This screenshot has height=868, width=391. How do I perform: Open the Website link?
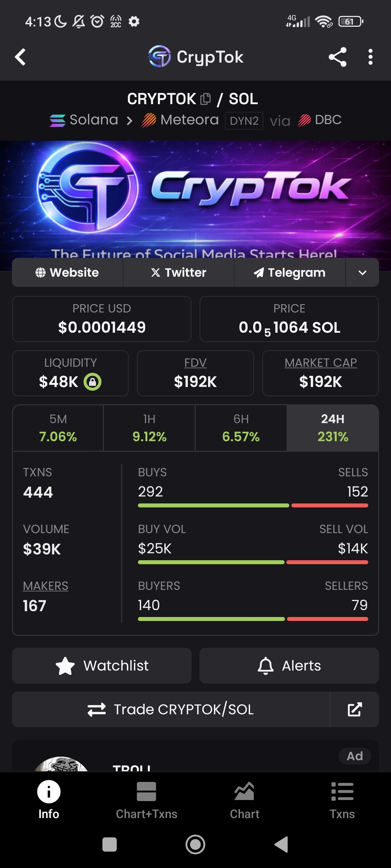pos(67,273)
